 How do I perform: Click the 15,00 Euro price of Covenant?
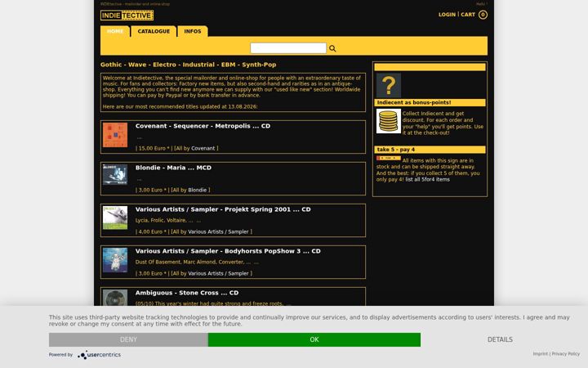[153, 148]
